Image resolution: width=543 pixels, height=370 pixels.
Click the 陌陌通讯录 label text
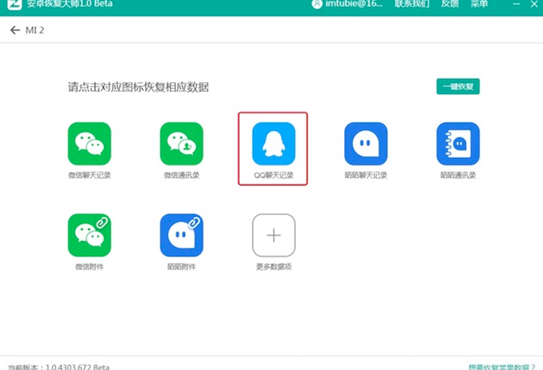point(458,175)
